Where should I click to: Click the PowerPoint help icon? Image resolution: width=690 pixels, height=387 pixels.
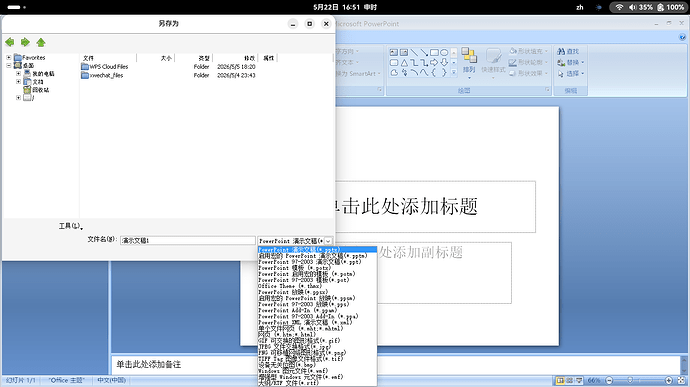pos(682,37)
